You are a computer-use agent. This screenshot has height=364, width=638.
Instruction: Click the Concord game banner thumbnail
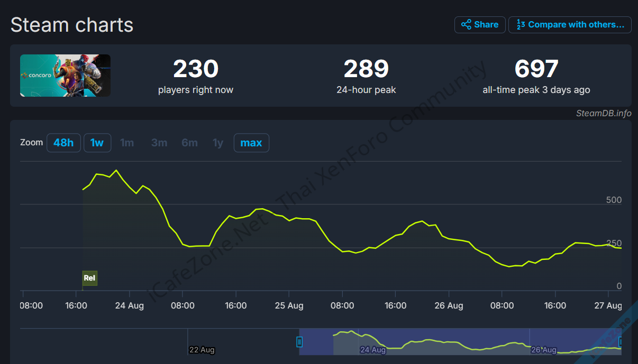click(x=65, y=76)
